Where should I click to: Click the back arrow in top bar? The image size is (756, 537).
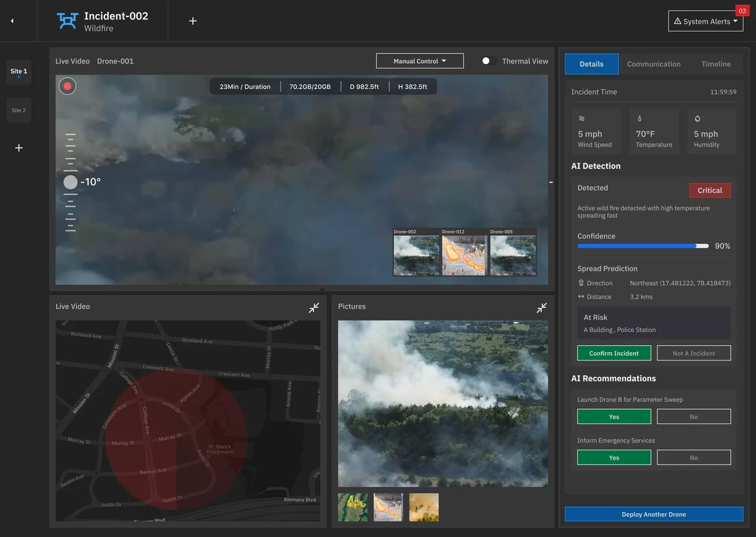(12, 21)
